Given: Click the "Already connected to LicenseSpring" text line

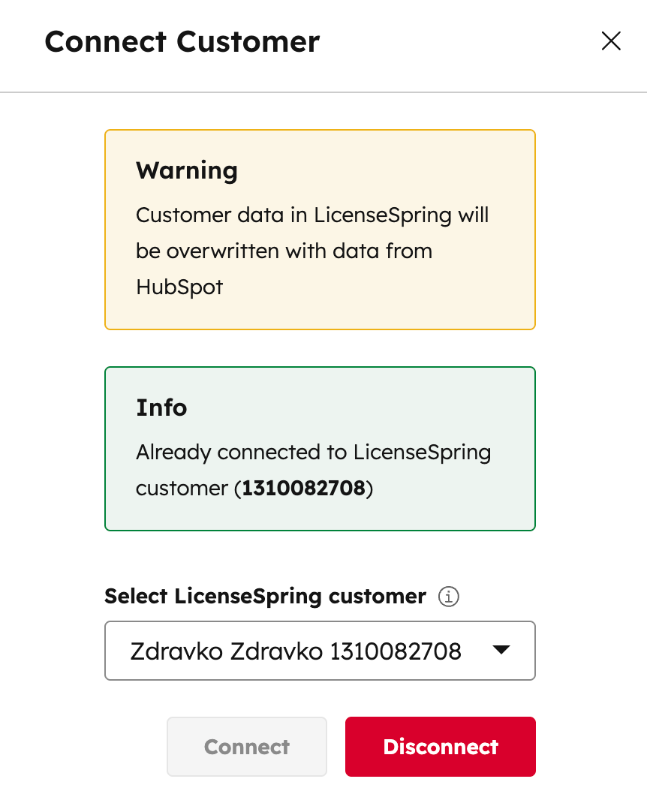Looking at the screenshot, I should pyautogui.click(x=313, y=453).
